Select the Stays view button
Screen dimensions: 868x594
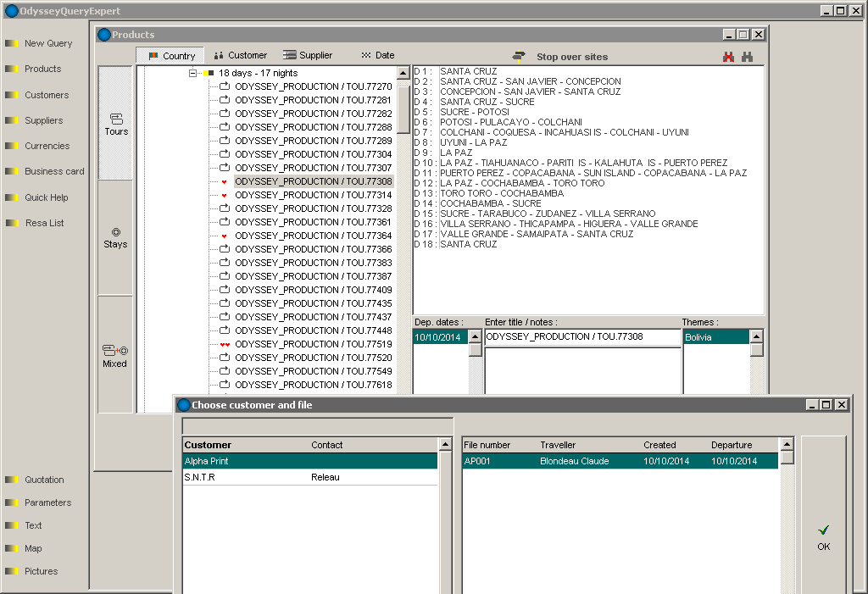115,237
